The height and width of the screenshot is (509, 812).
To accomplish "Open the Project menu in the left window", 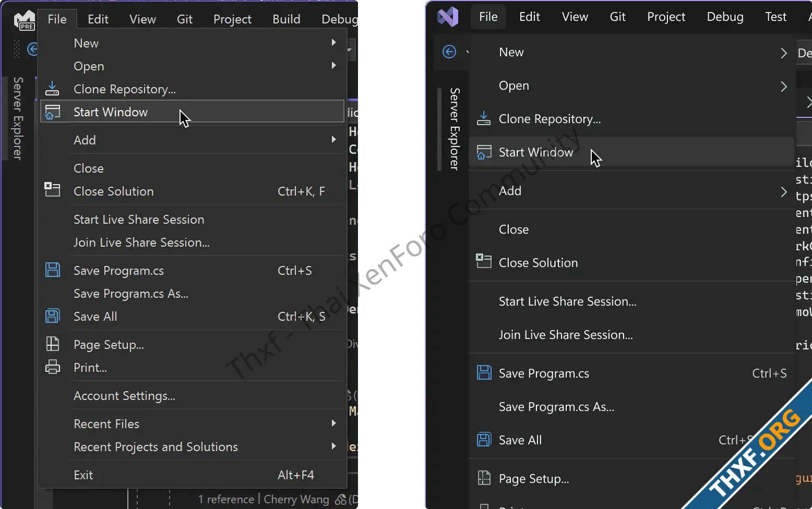I will (232, 19).
